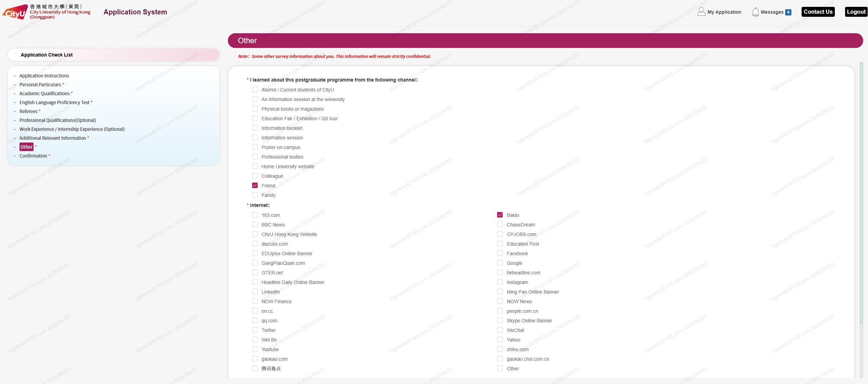Open My Application user icon
The width and height of the screenshot is (868, 384).
(701, 12)
